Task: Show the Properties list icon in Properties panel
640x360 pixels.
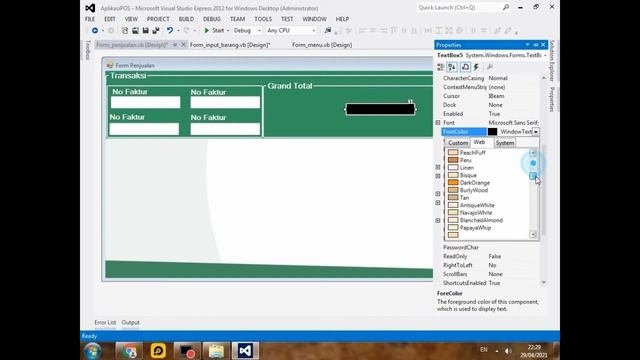Action: pyautogui.click(x=465, y=67)
